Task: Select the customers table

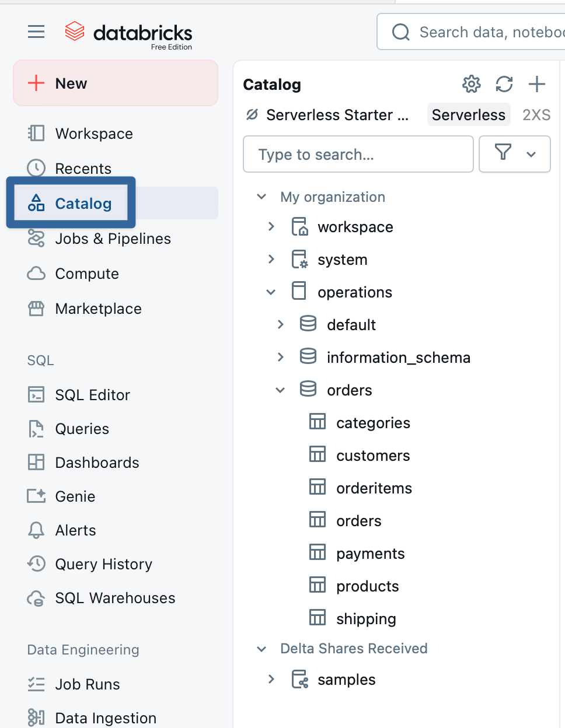Action: 373,456
